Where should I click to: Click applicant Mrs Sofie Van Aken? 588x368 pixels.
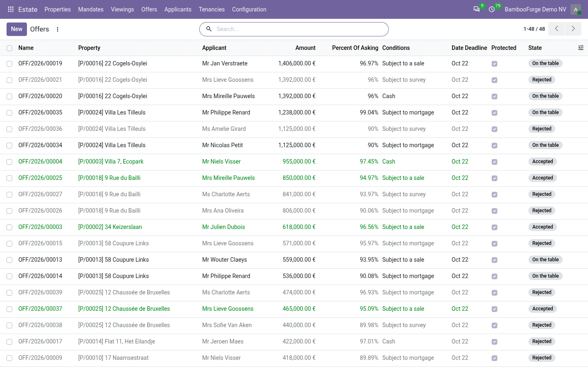pos(227,325)
